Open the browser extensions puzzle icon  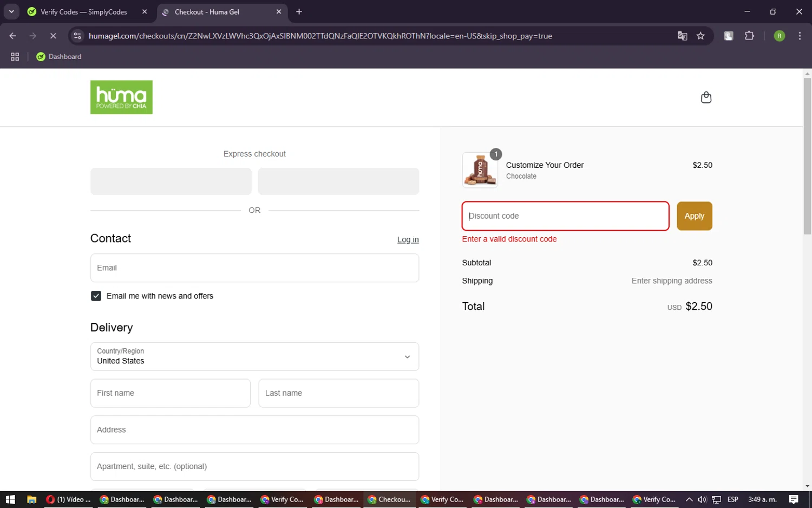tap(749, 36)
